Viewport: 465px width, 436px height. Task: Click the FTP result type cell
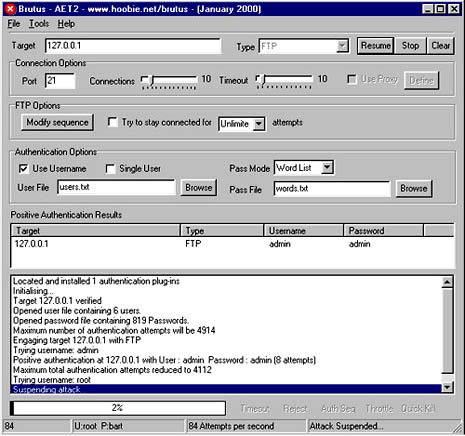point(193,244)
